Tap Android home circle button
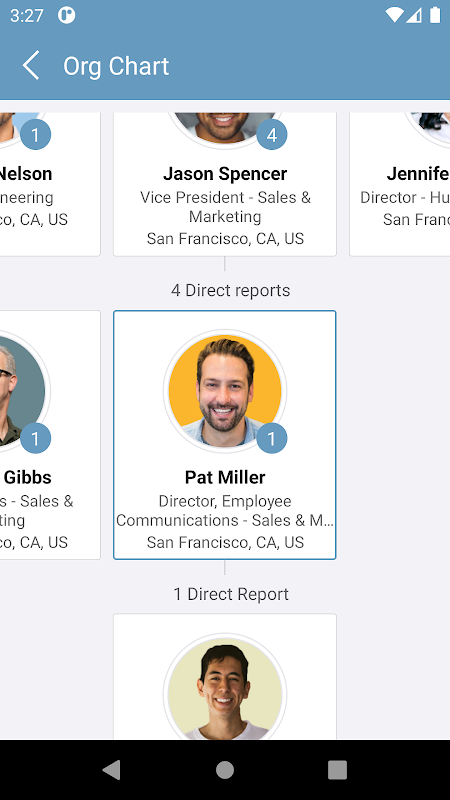Screen dimensions: 450x800 coord(225,769)
